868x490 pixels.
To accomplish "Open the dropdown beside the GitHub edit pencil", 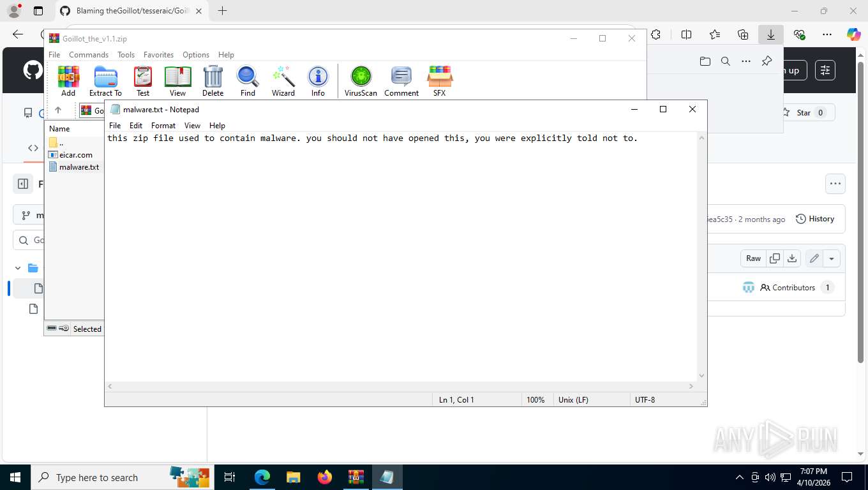I will [832, 258].
